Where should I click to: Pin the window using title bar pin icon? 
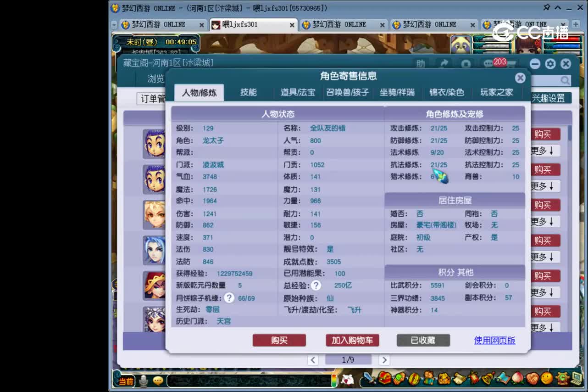pyautogui.click(x=546, y=7)
